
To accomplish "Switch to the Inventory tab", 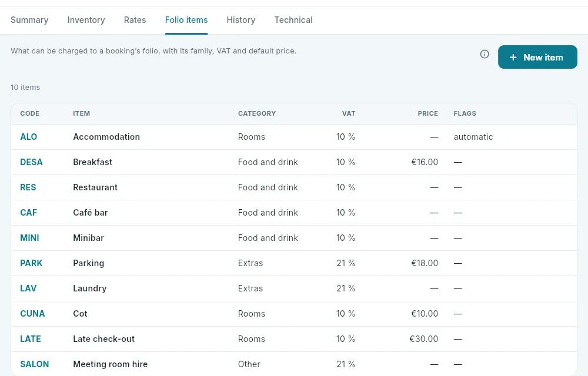I will pos(86,20).
